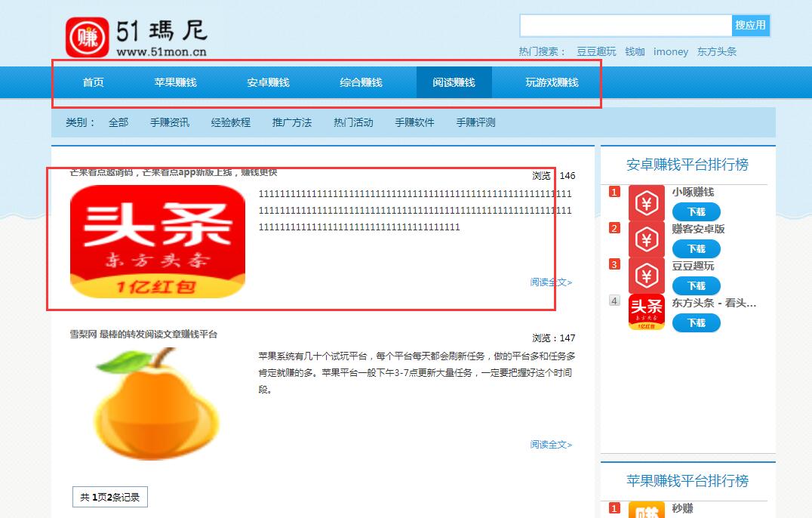Click 阅读全文 for the 雪梨网 article
This screenshot has height=518, width=812.
point(551,445)
